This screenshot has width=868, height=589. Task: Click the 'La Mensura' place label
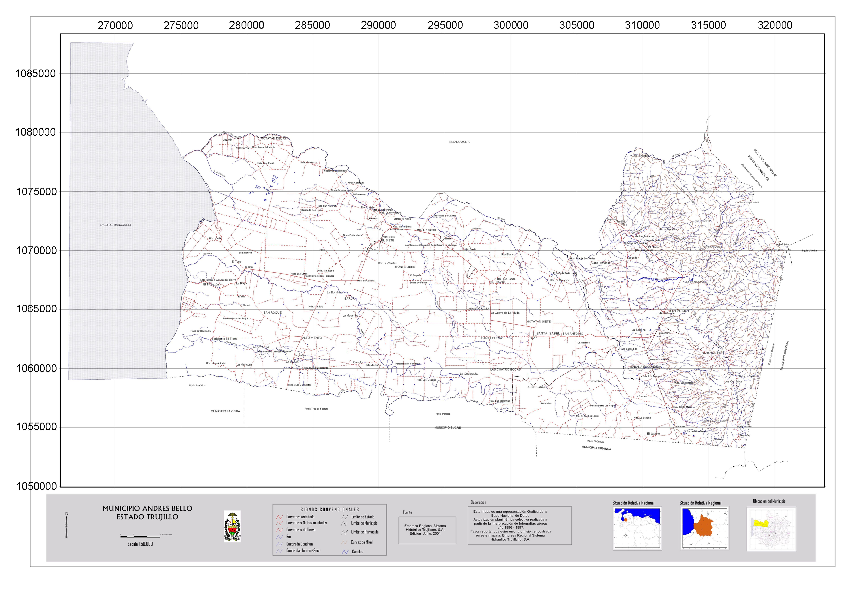244,365
